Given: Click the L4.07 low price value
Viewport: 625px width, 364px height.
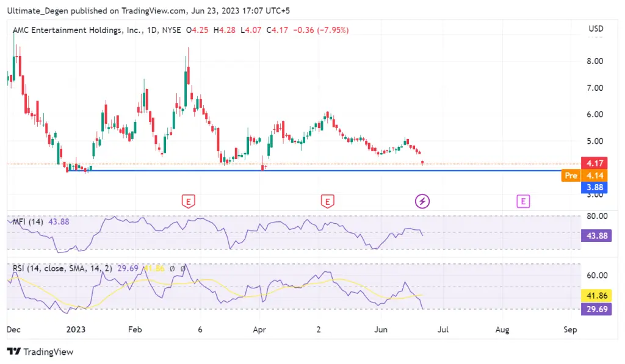Looking at the screenshot, I should [251, 30].
